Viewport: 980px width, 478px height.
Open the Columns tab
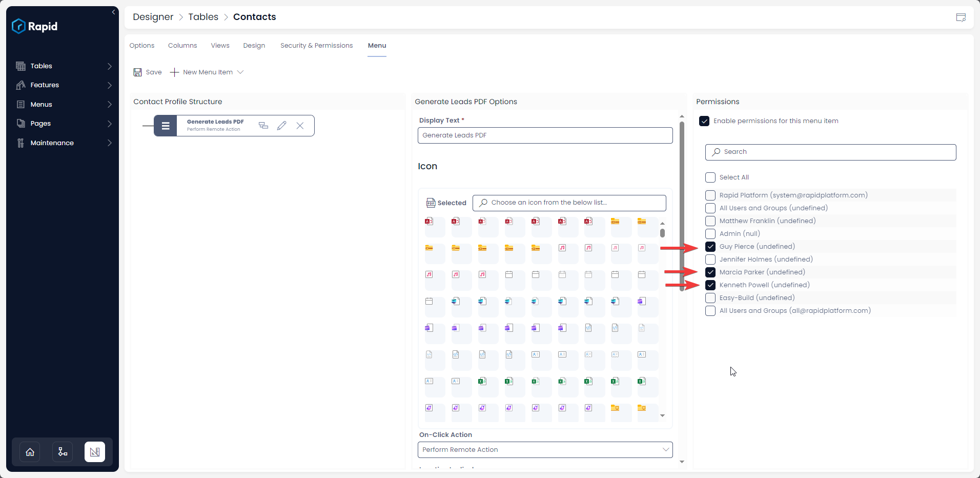[182, 45]
